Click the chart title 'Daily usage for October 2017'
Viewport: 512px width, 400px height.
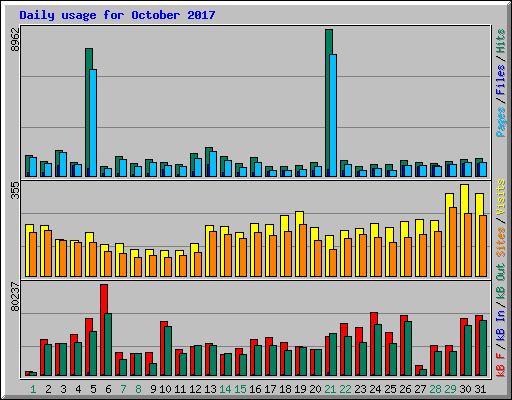(x=117, y=15)
